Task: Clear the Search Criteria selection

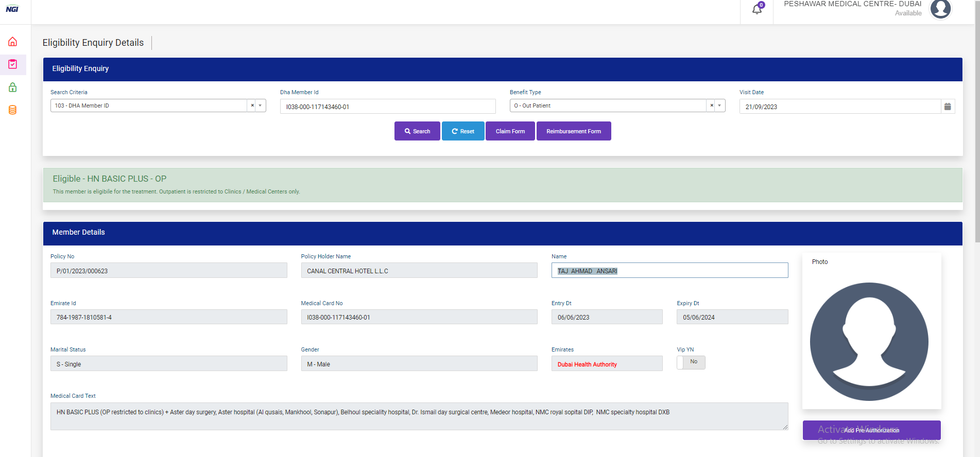Action: pos(252,106)
